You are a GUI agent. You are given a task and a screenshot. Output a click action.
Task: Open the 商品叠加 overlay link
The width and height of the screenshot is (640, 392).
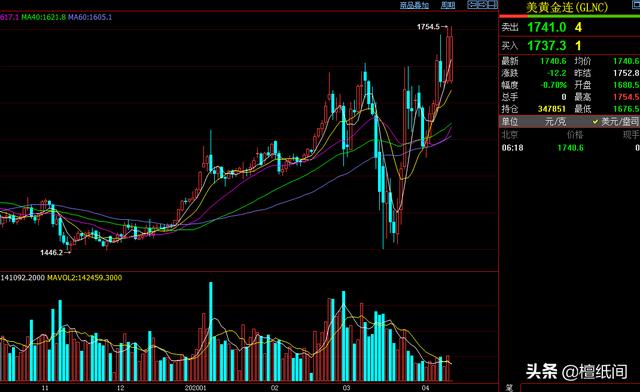click(x=414, y=5)
